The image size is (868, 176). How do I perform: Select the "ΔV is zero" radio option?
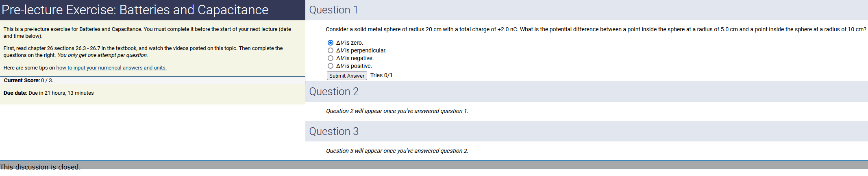click(x=331, y=43)
